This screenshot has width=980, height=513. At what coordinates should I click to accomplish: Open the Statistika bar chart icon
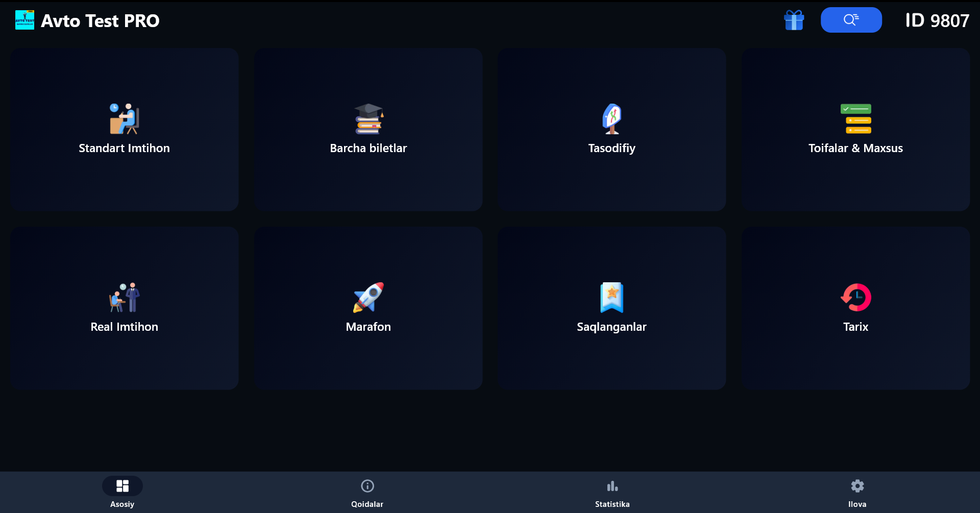coord(612,486)
